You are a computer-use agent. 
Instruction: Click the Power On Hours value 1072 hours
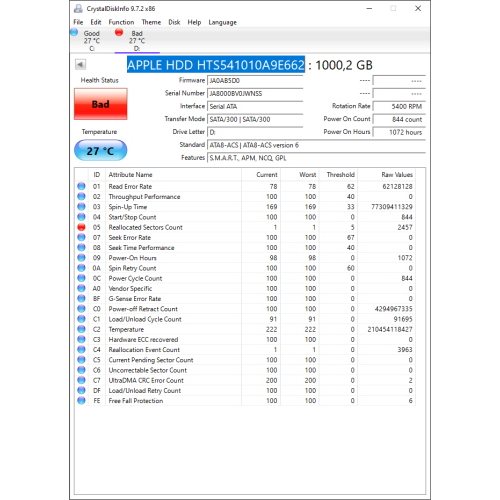point(399,132)
